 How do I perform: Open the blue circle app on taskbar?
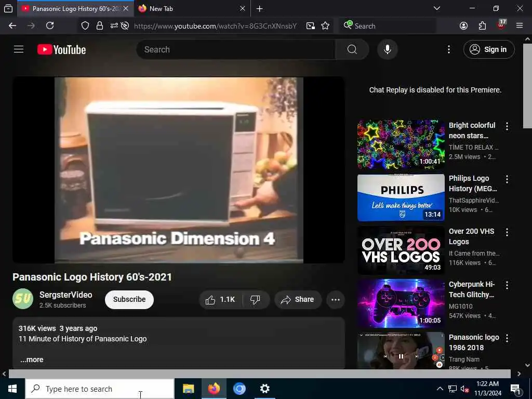(x=239, y=389)
